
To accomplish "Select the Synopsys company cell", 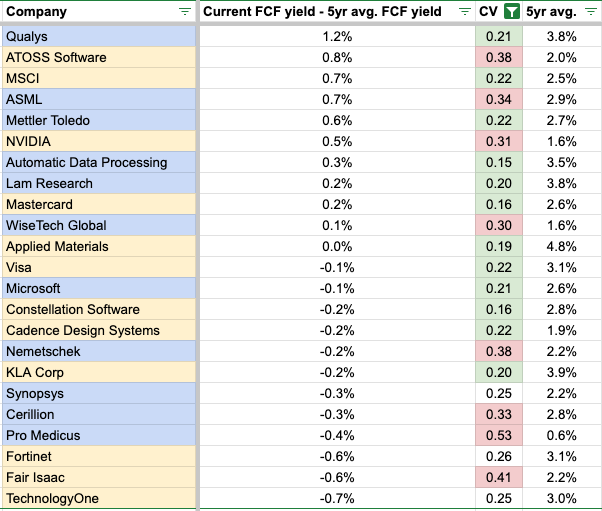I will tap(99, 393).
